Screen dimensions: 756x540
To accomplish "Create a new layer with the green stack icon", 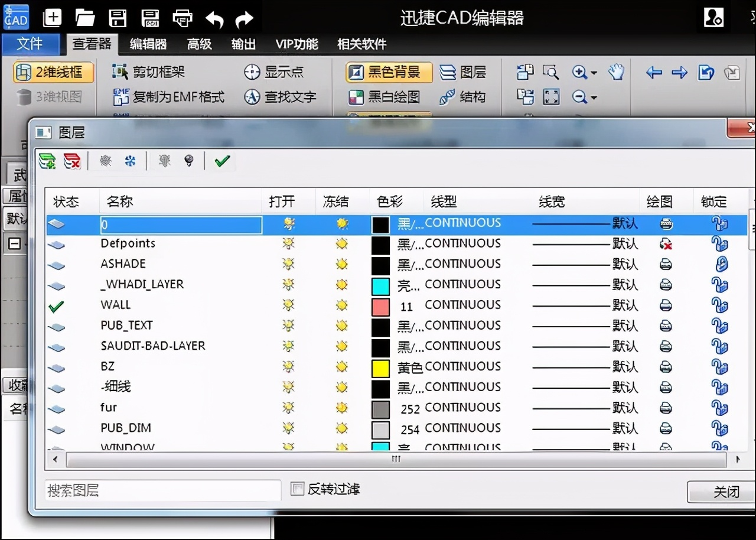I will click(x=47, y=161).
